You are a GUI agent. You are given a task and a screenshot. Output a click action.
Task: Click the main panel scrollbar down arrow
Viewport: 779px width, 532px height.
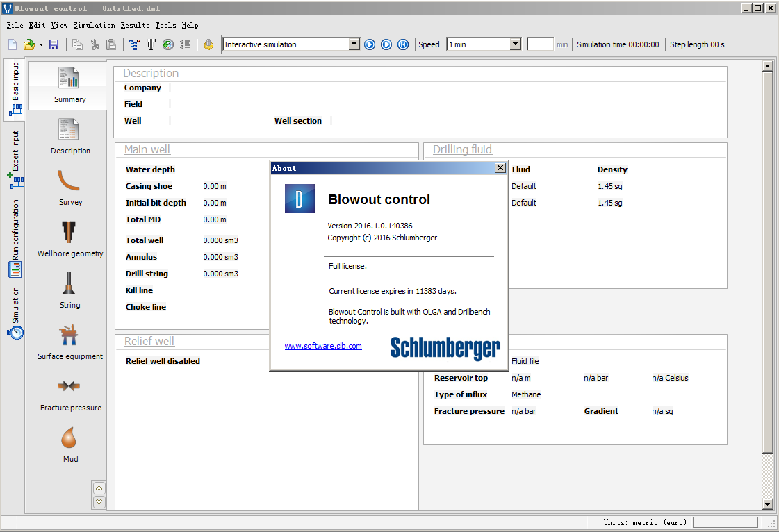click(x=768, y=504)
